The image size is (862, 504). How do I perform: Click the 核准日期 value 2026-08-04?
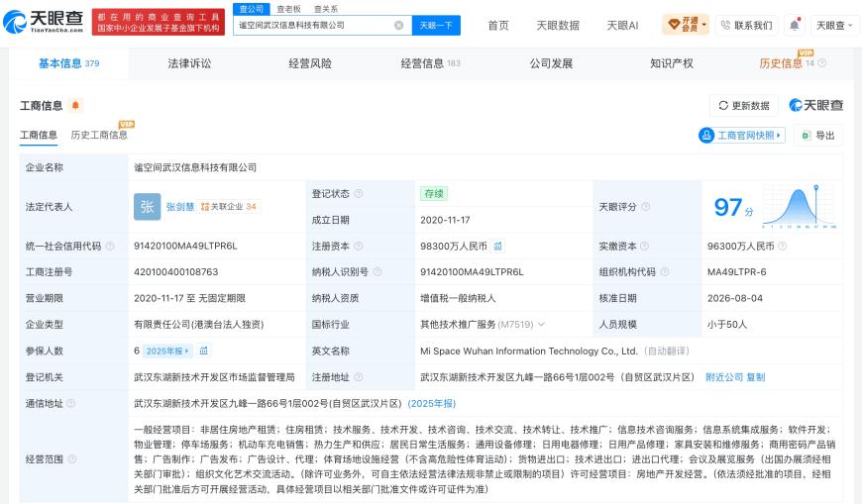tap(735, 298)
